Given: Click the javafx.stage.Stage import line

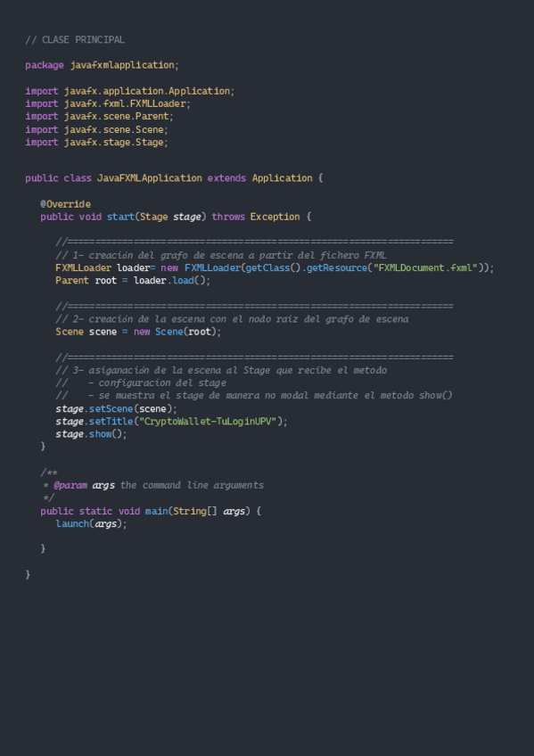Looking at the screenshot, I should (96, 143).
